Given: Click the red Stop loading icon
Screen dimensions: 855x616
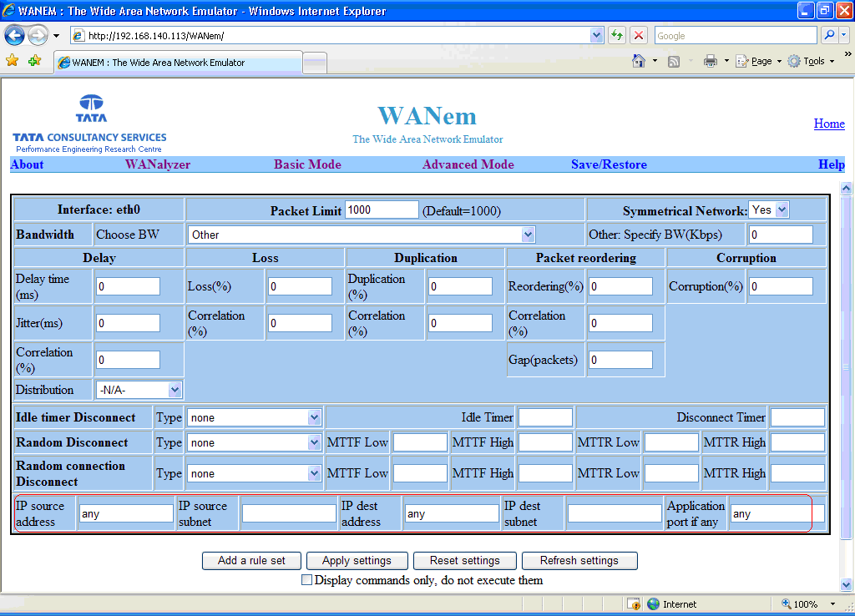Looking at the screenshot, I should [x=639, y=35].
